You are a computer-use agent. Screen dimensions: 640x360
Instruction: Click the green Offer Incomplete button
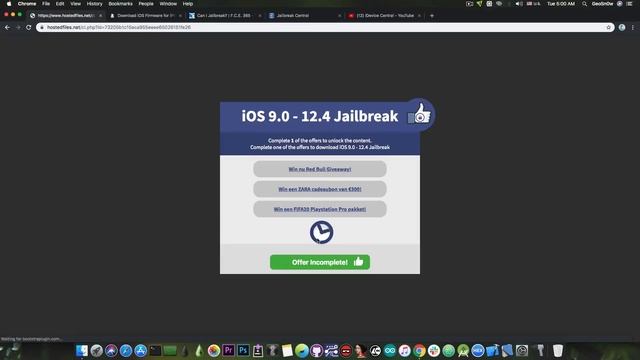pos(320,262)
